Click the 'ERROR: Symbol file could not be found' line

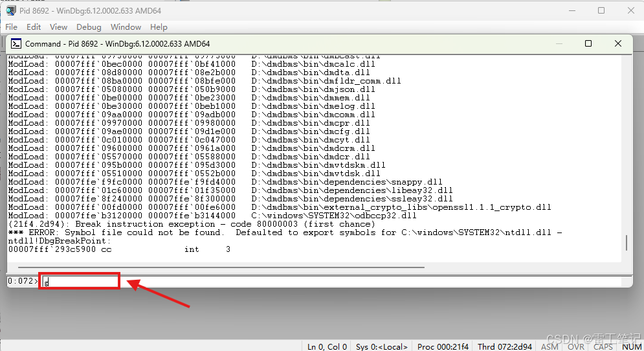click(285, 232)
